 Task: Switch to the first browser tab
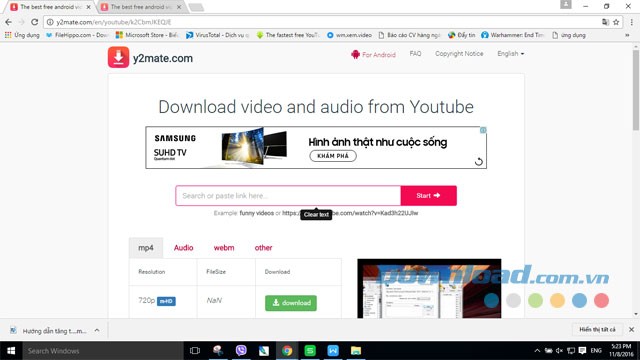[x=51, y=7]
